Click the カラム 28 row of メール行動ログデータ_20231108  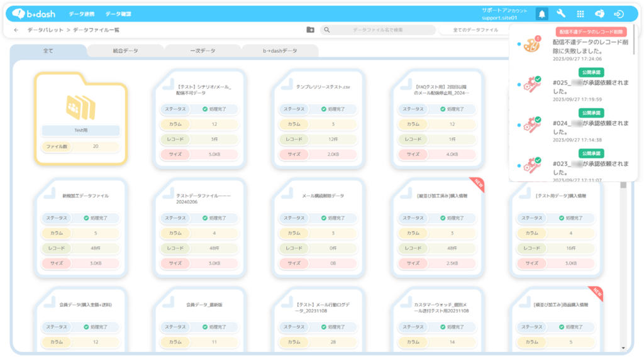pyautogui.click(x=318, y=342)
